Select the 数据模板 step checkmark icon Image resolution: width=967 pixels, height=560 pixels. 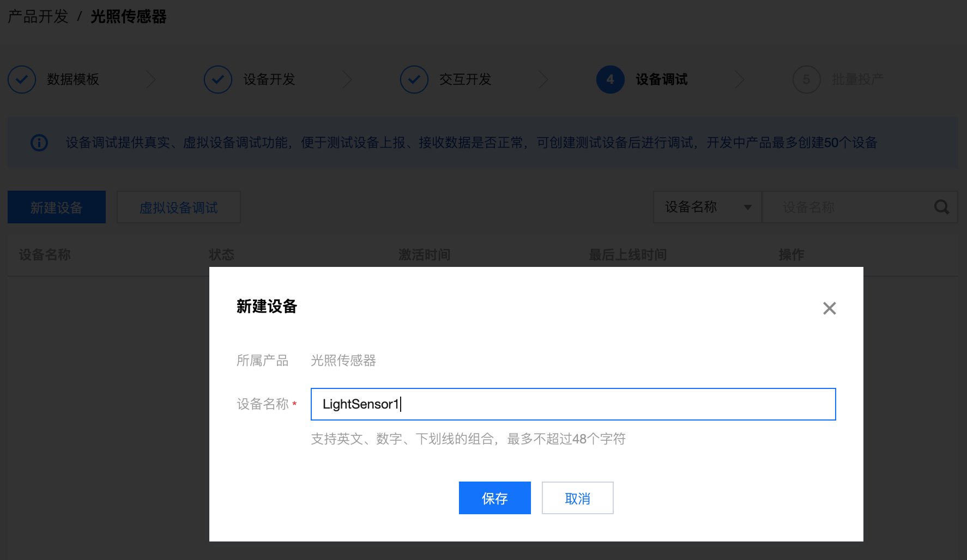(22, 80)
